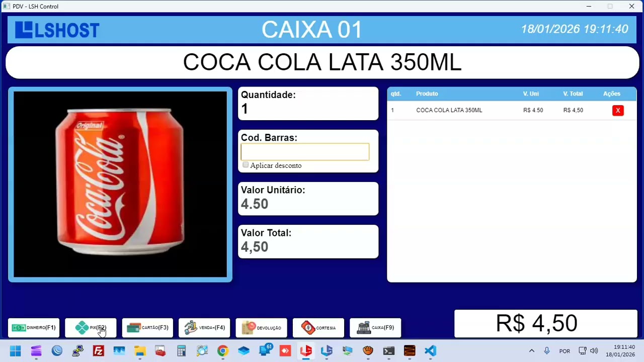The image size is (644, 362).
Task: Click the Quantidade value box
Action: (x=308, y=104)
